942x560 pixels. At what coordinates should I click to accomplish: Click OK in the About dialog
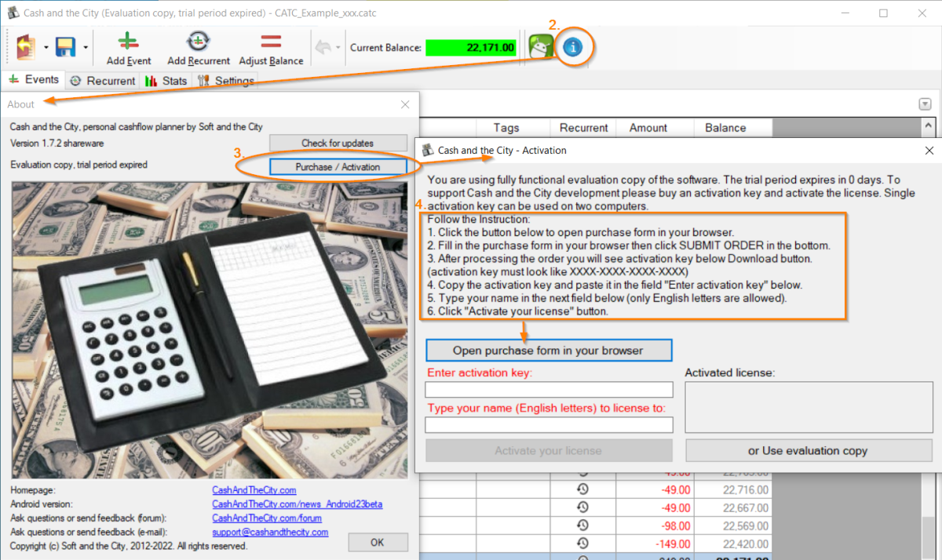coord(378,542)
